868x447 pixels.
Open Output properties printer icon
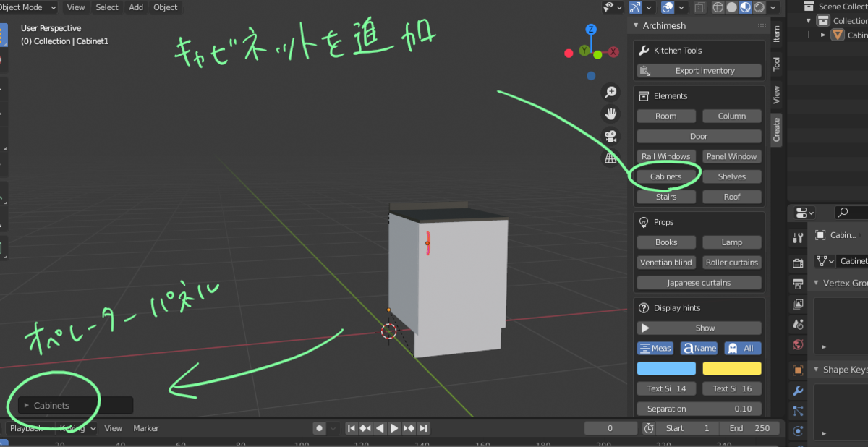click(798, 283)
